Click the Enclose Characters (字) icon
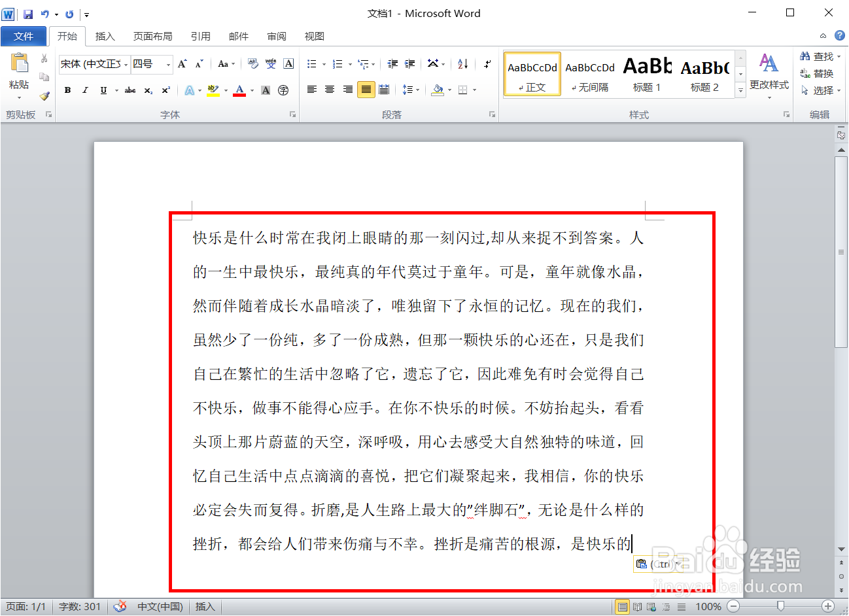This screenshot has width=849, height=616. pyautogui.click(x=283, y=90)
